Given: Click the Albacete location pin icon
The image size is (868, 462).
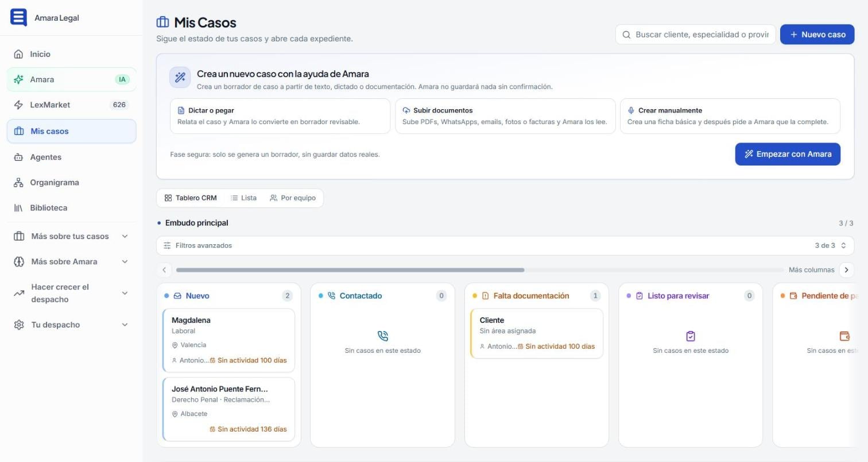Looking at the screenshot, I should click(175, 414).
